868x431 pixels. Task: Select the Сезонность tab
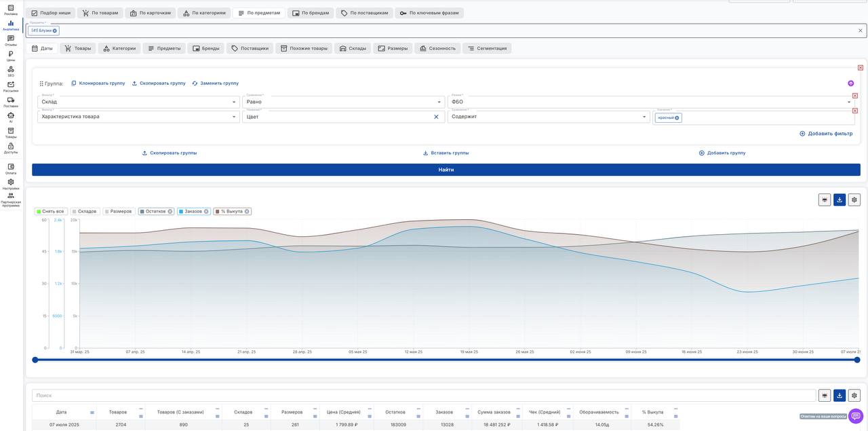point(437,48)
